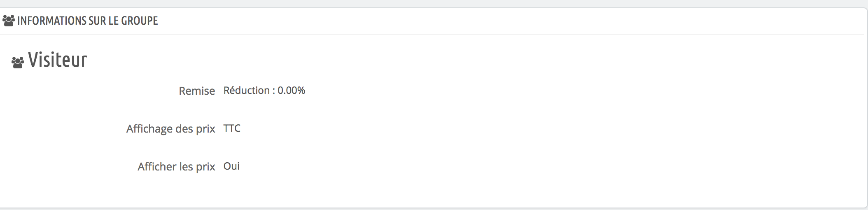Click "prix" in Afficher les prix
This screenshot has height=210, width=868.
(205, 167)
